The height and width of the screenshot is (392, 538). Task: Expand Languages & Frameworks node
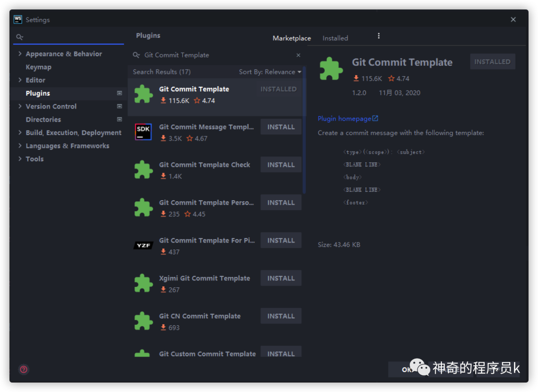(20, 145)
